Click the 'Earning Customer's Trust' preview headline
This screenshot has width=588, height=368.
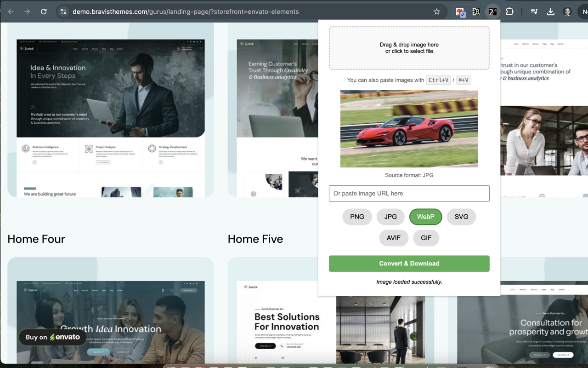click(278, 70)
